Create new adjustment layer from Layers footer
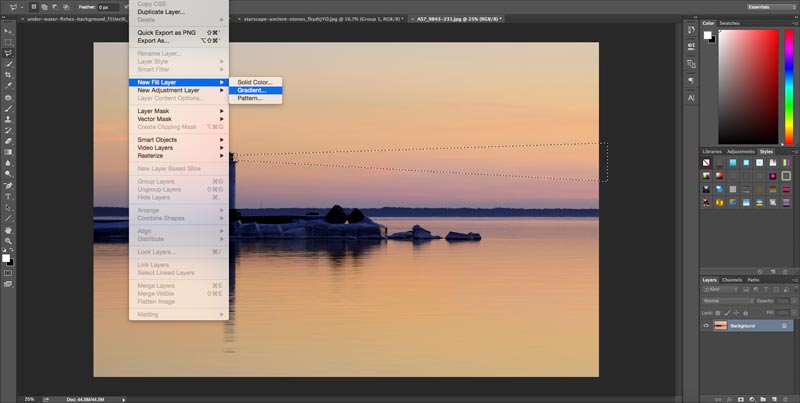800x403 pixels. pyautogui.click(x=752, y=399)
